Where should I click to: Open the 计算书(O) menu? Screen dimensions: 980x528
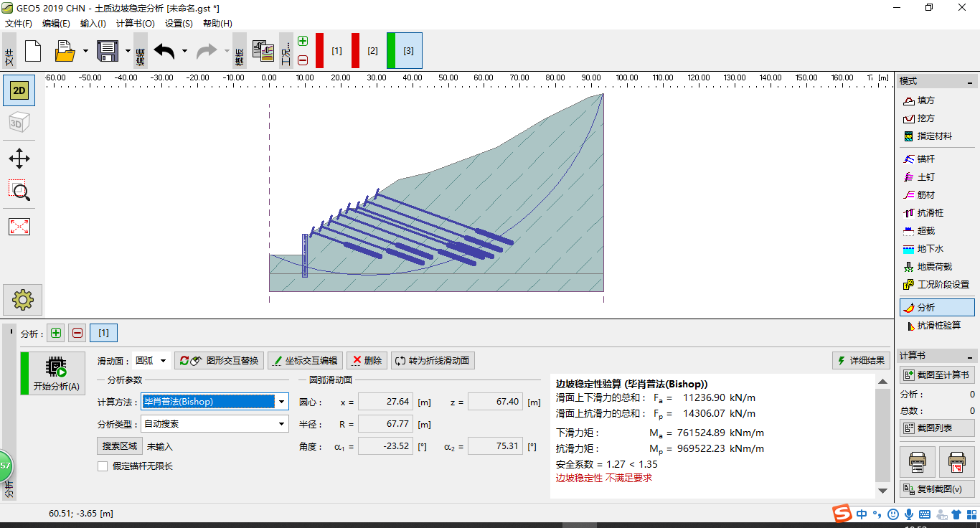point(136,24)
